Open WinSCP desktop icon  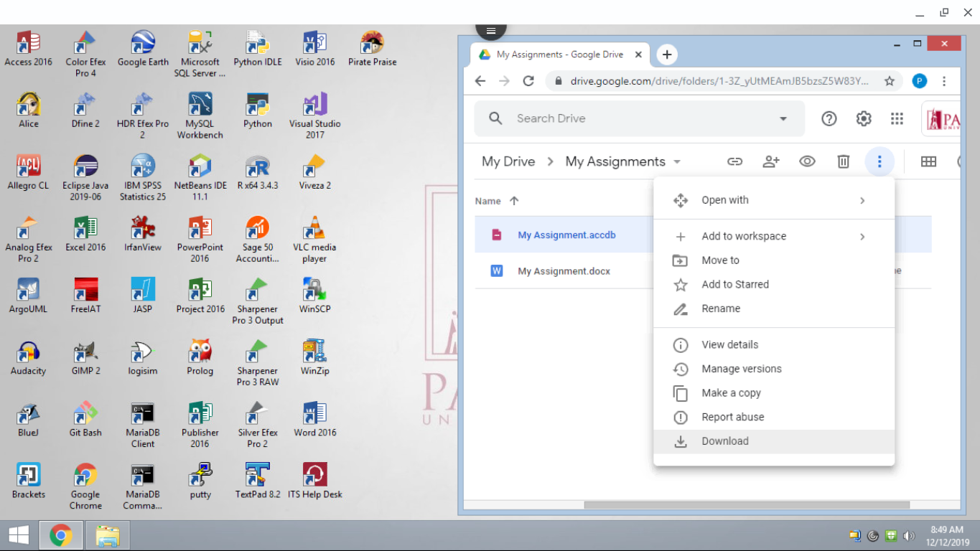(315, 296)
